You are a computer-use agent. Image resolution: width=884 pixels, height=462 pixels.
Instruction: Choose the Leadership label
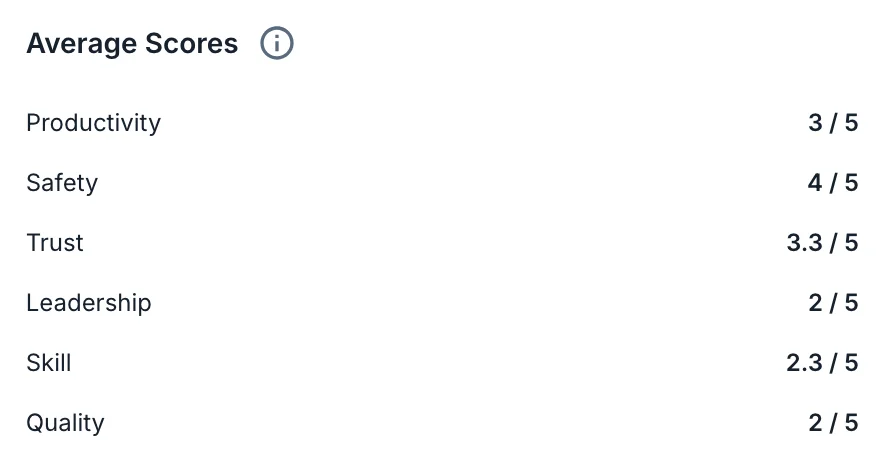[x=89, y=303]
